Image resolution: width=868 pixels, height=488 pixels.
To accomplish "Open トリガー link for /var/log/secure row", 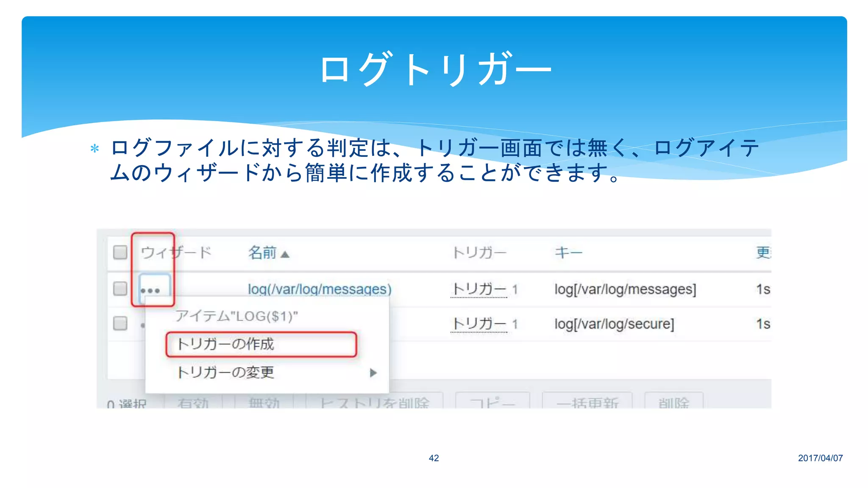I will point(479,324).
